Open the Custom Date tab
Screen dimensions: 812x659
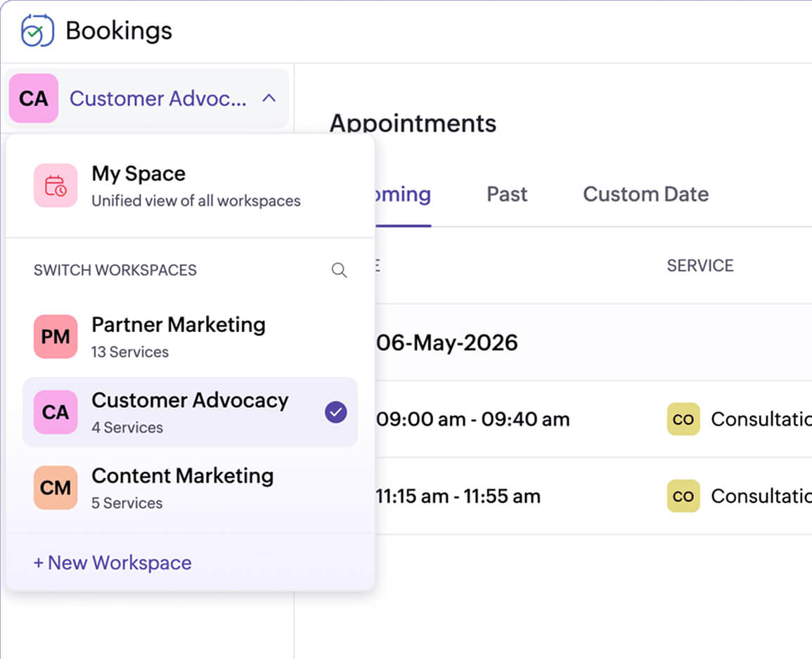coord(646,195)
